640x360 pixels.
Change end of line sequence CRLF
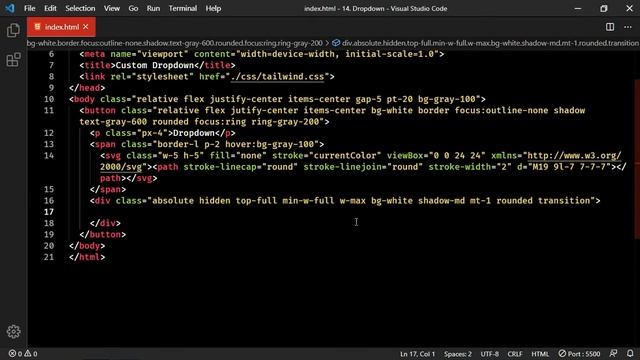click(x=515, y=354)
